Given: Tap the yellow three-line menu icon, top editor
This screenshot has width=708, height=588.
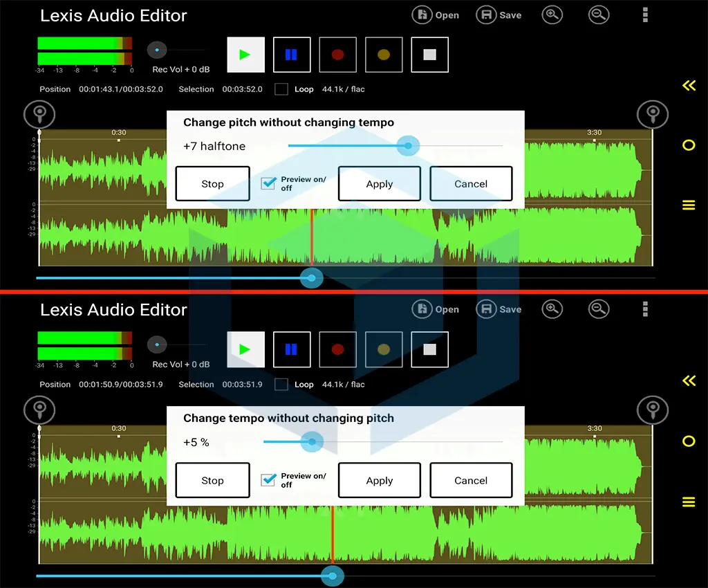Looking at the screenshot, I should [x=689, y=205].
